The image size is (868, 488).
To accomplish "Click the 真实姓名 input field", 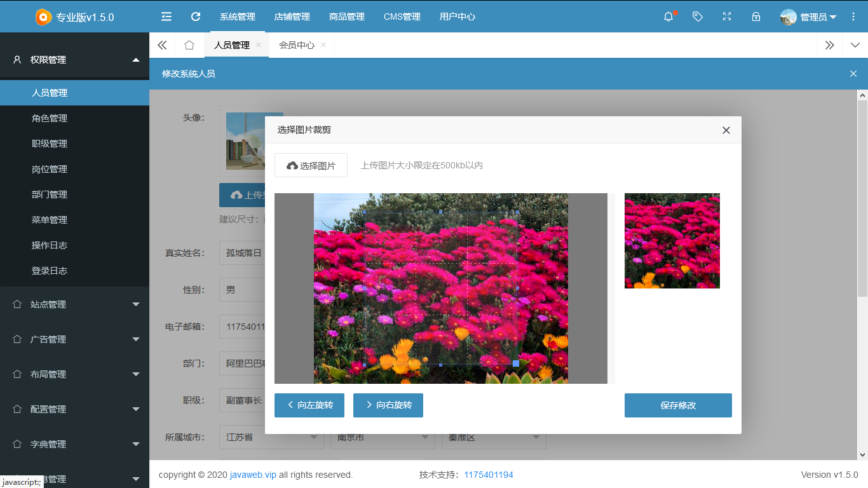I will pyautogui.click(x=242, y=253).
